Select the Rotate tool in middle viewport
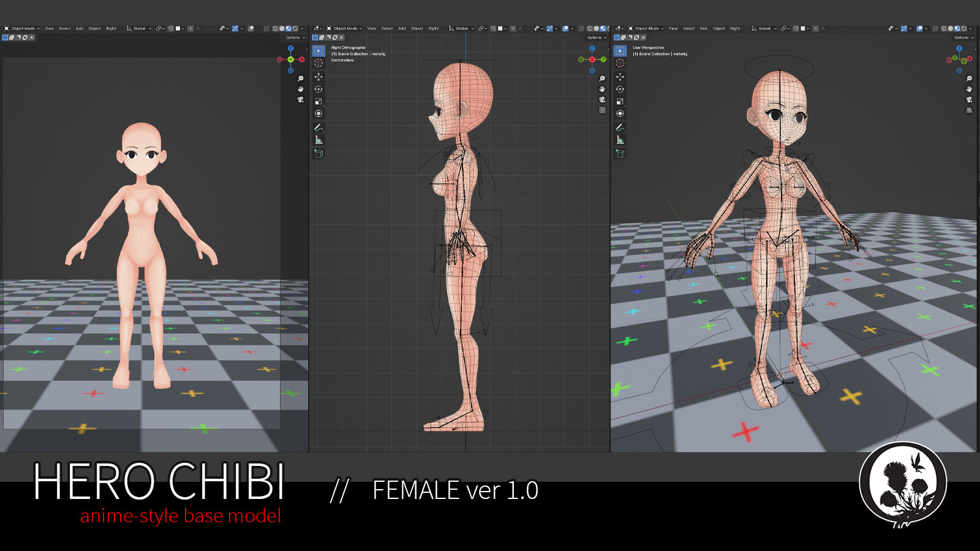 click(x=318, y=89)
